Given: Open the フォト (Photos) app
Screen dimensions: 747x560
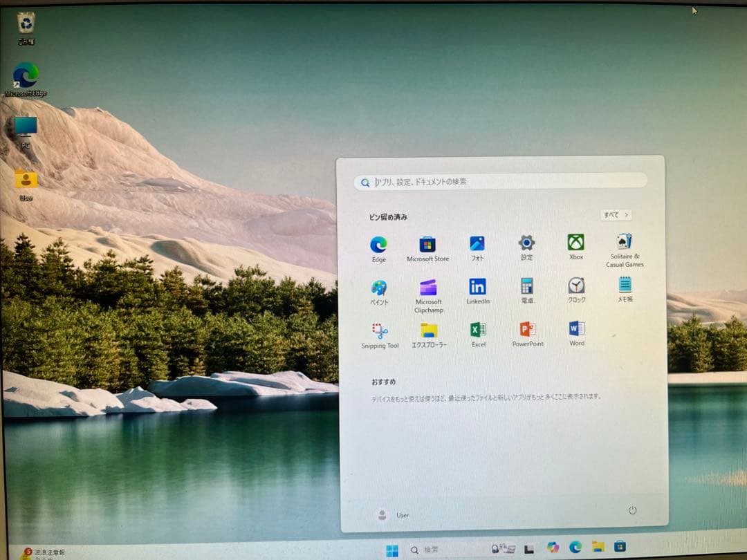Looking at the screenshot, I should tap(477, 243).
